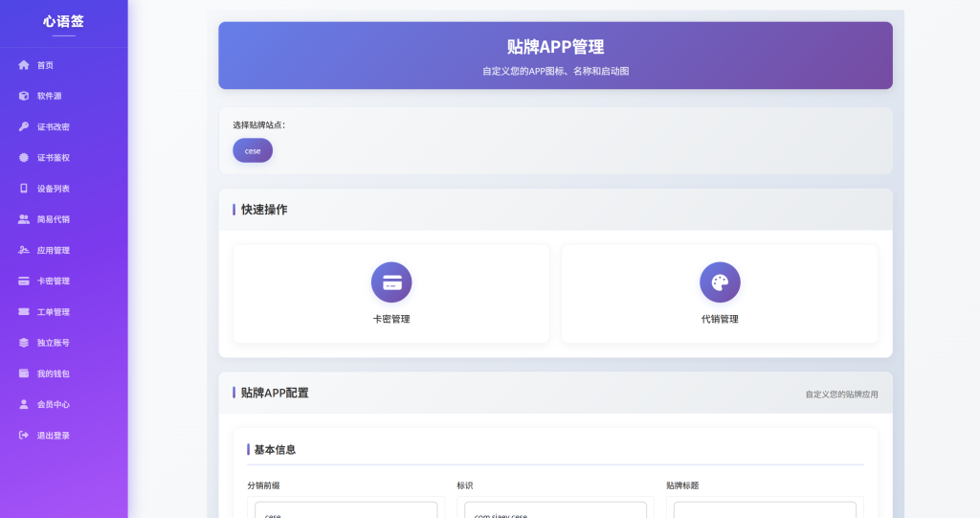The image size is (980, 518).
Task: Click the 分销前缀 input field
Action: click(x=346, y=510)
